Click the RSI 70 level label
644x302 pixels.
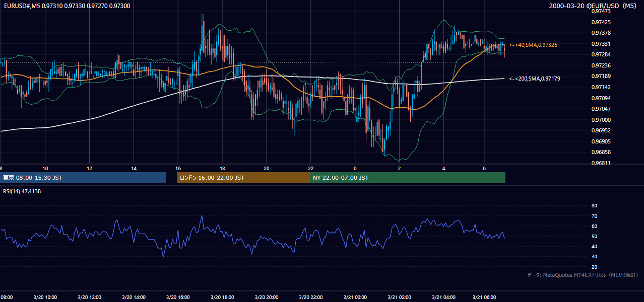coord(594,216)
